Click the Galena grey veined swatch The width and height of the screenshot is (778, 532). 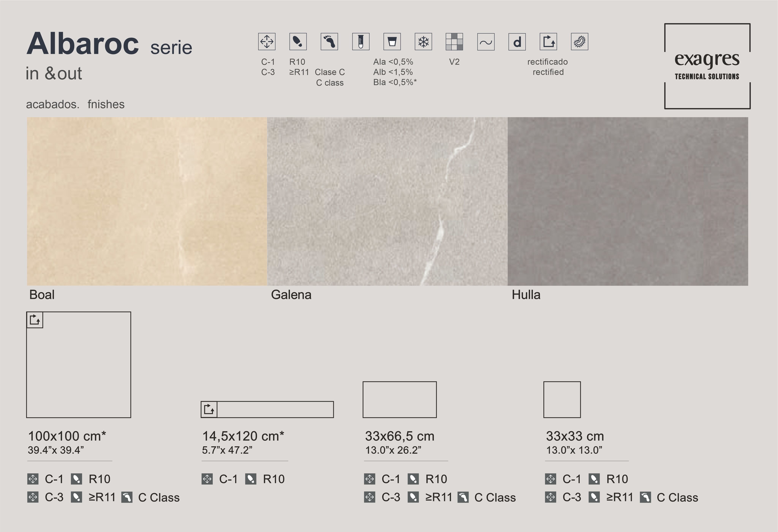click(x=387, y=201)
